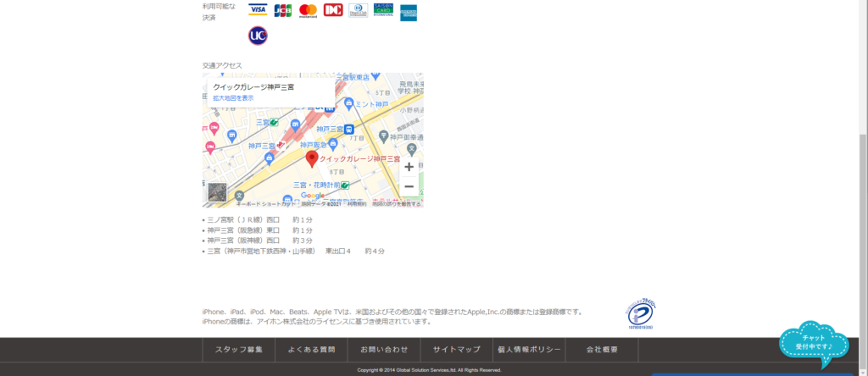
Task: Click the UC card logo
Action: click(x=258, y=36)
